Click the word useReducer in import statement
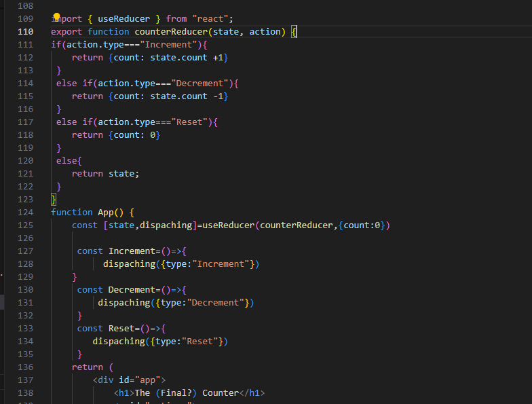Viewport: 532px width, 404px height. point(123,19)
